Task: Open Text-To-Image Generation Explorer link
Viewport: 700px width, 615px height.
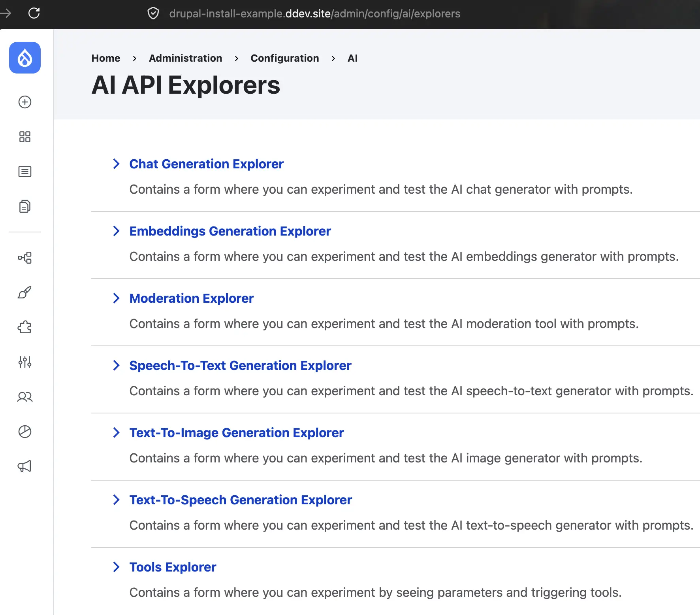Action: pyautogui.click(x=237, y=433)
